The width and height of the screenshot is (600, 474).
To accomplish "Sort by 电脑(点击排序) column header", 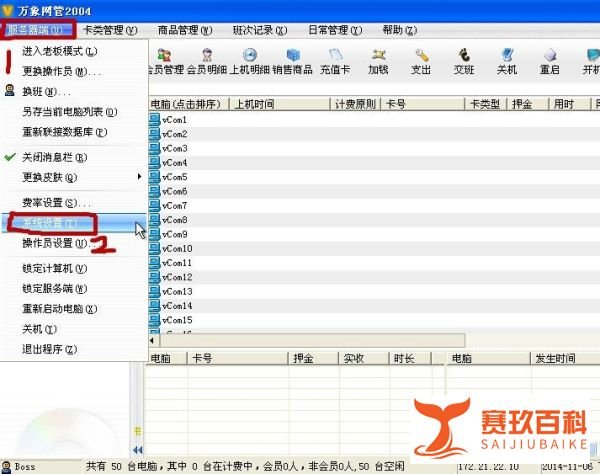I will pyautogui.click(x=189, y=104).
